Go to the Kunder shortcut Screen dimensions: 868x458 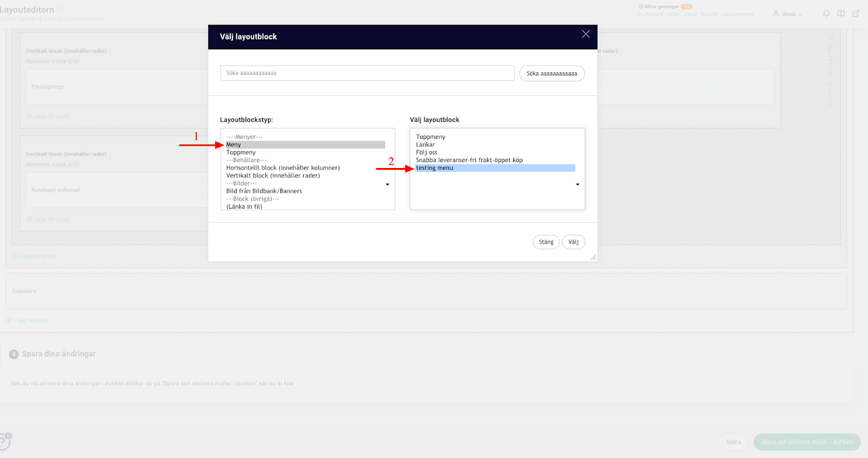(x=709, y=14)
